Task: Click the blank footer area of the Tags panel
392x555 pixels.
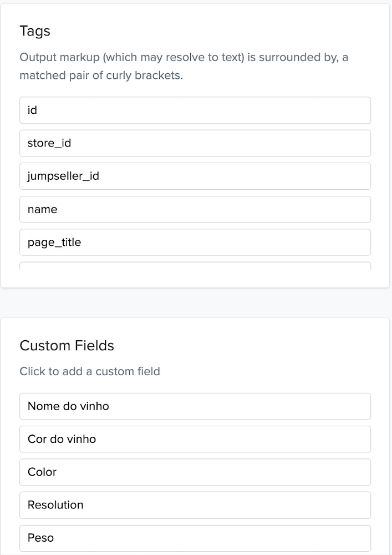Action: (x=195, y=279)
